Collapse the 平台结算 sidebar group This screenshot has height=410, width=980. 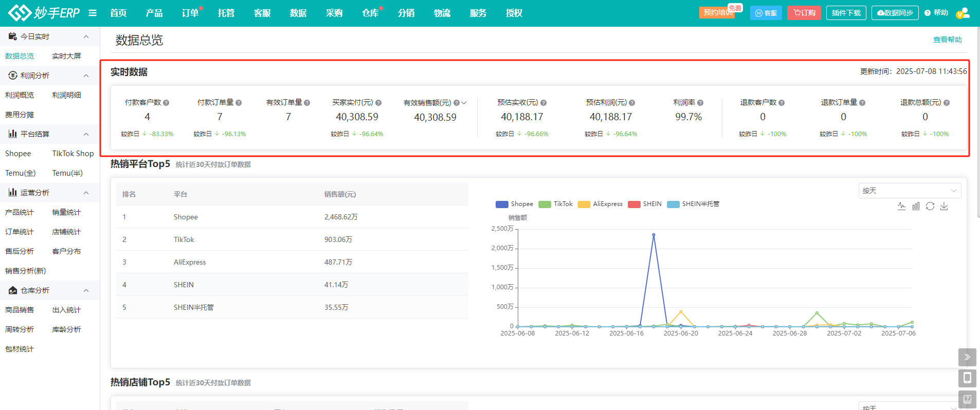pos(86,134)
